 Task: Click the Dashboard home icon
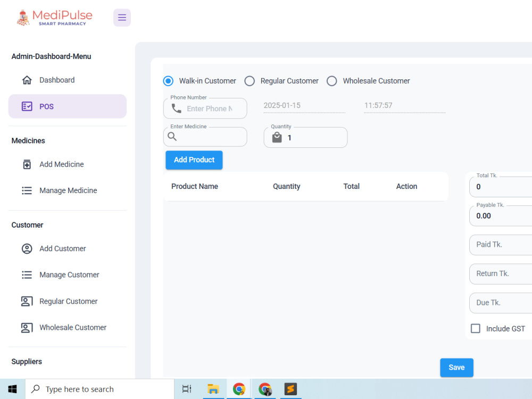tap(27, 80)
